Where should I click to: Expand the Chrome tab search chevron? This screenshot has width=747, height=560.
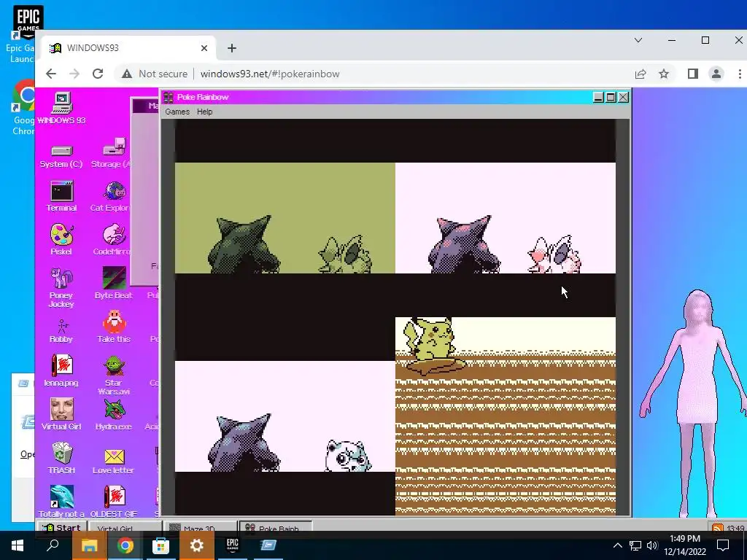(638, 41)
